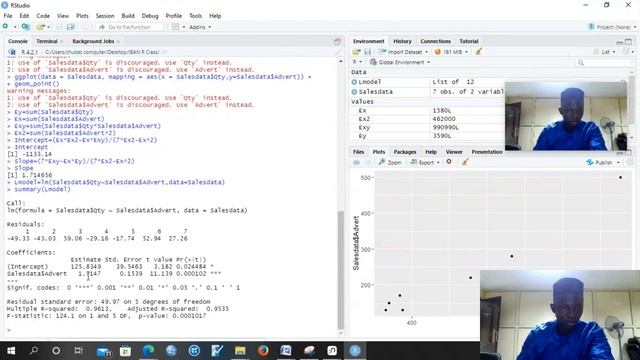Viewport: 640px width, 360px height.
Task: Open the Build menu
Action: point(128,16)
